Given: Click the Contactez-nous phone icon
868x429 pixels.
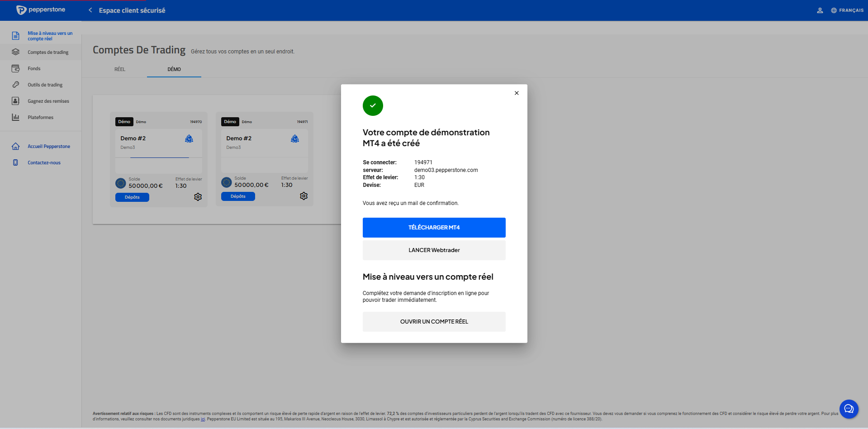Looking at the screenshot, I should (x=15, y=162).
